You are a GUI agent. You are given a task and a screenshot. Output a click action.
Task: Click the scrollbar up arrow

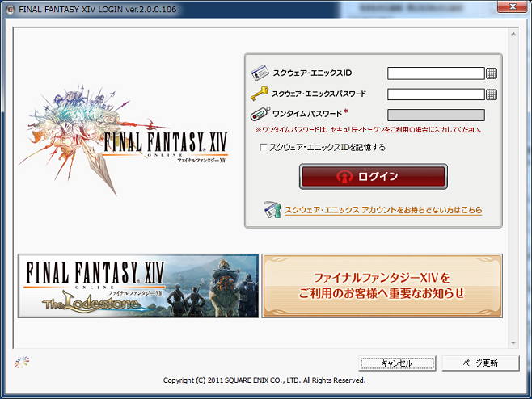[x=513, y=34]
